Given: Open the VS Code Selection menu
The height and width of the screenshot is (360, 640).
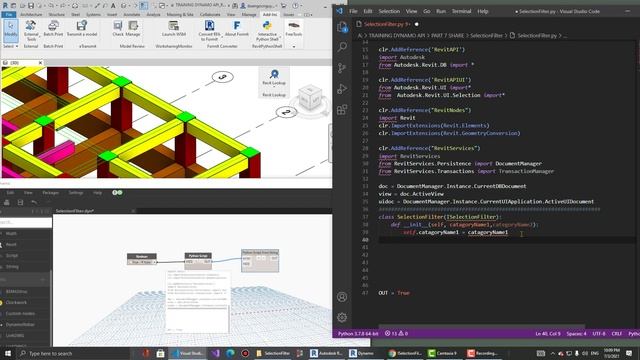Looking at the screenshot, I should 389,11.
